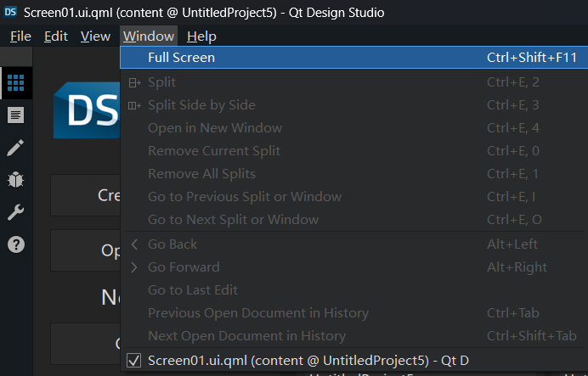
Task: Open Design mode pencil icon
Action: 15,148
